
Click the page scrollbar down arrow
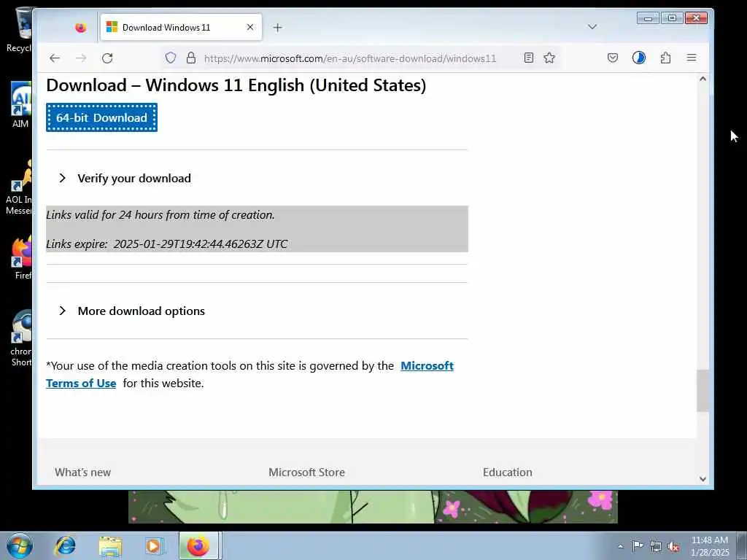click(703, 479)
